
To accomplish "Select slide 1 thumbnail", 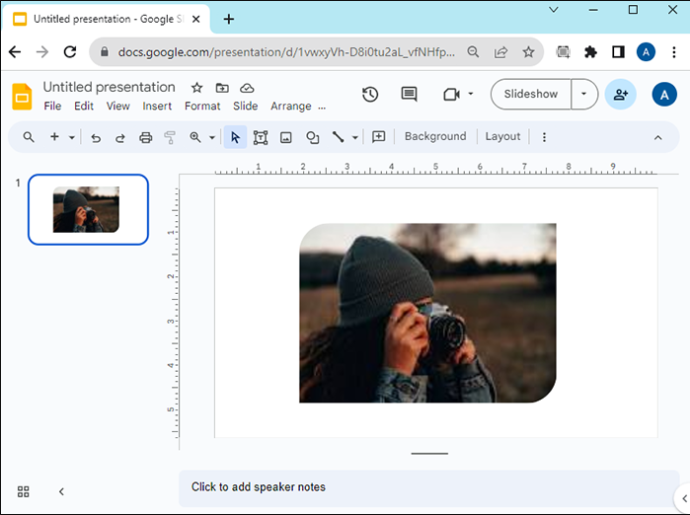I will 88,210.
